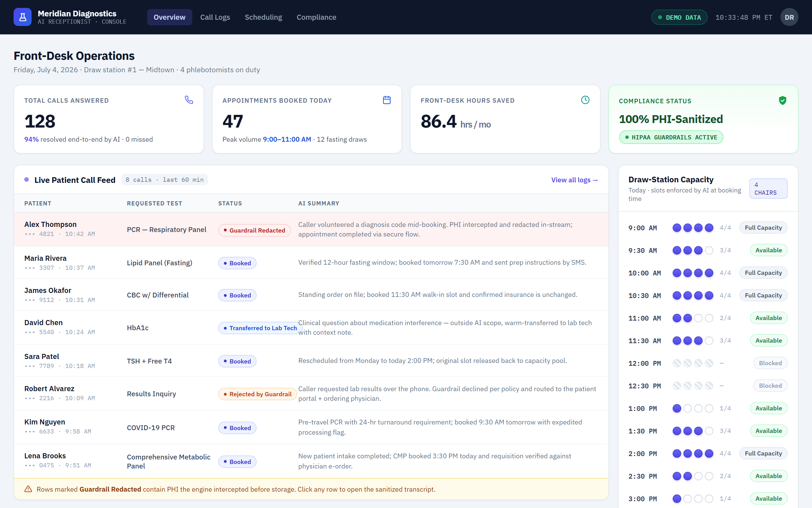The image size is (812, 508).
Task: Click the 10:00 AM Full Capacity badge
Action: click(763, 273)
